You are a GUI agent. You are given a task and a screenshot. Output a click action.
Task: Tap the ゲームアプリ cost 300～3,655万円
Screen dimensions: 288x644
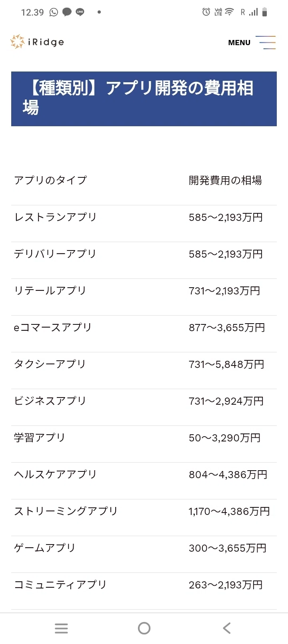[x=228, y=548]
